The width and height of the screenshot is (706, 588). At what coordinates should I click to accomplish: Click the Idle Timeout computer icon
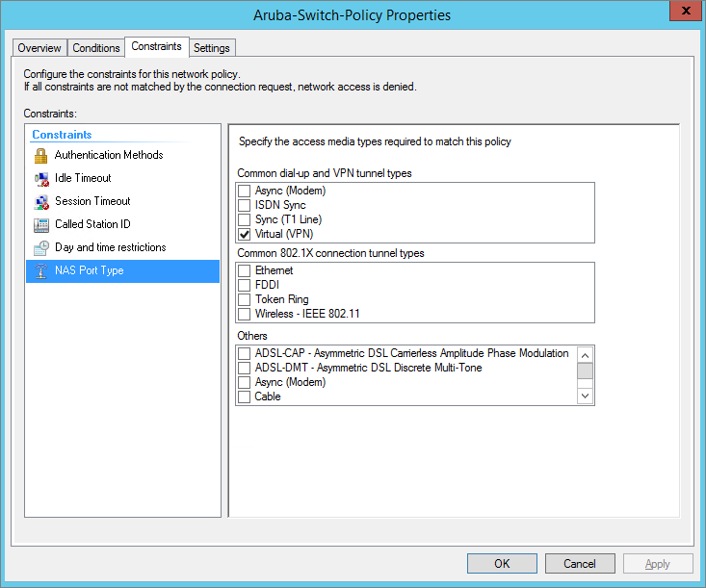[41, 179]
